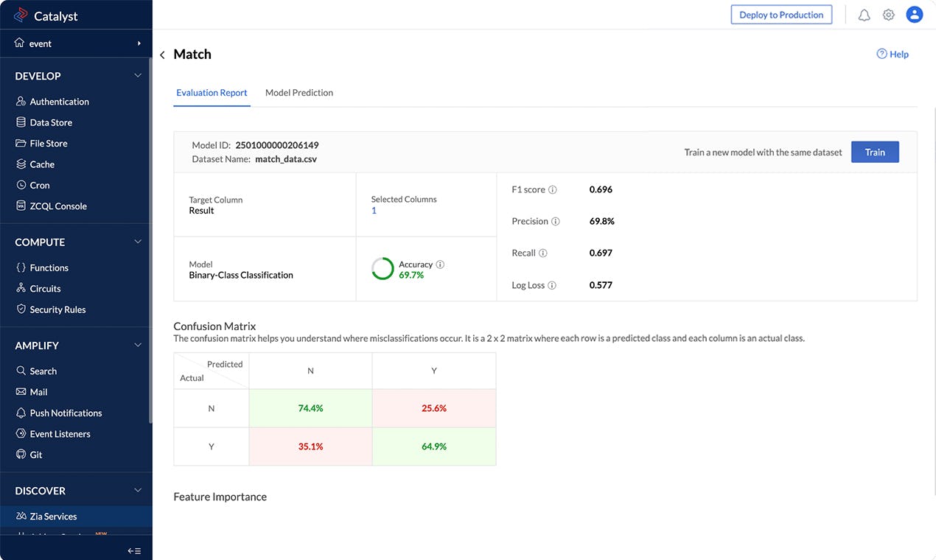Select Push Notifications under AMPLIFY

[x=64, y=413]
